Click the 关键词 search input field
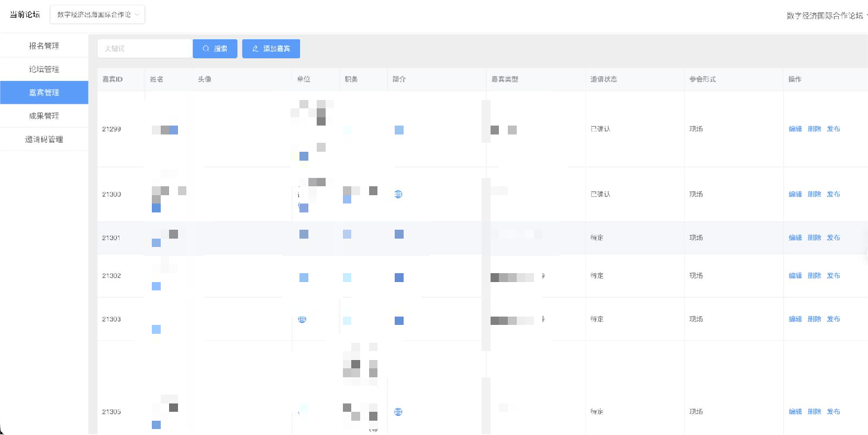The width and height of the screenshot is (868, 435). point(145,49)
